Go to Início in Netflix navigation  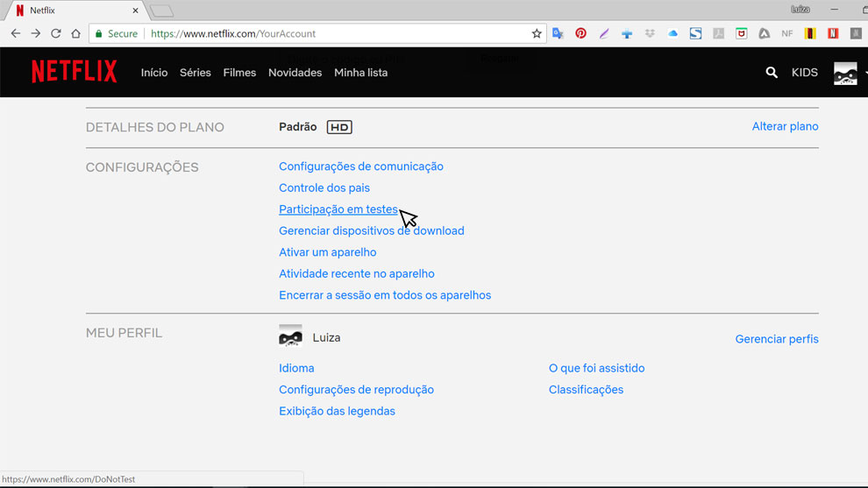point(154,73)
